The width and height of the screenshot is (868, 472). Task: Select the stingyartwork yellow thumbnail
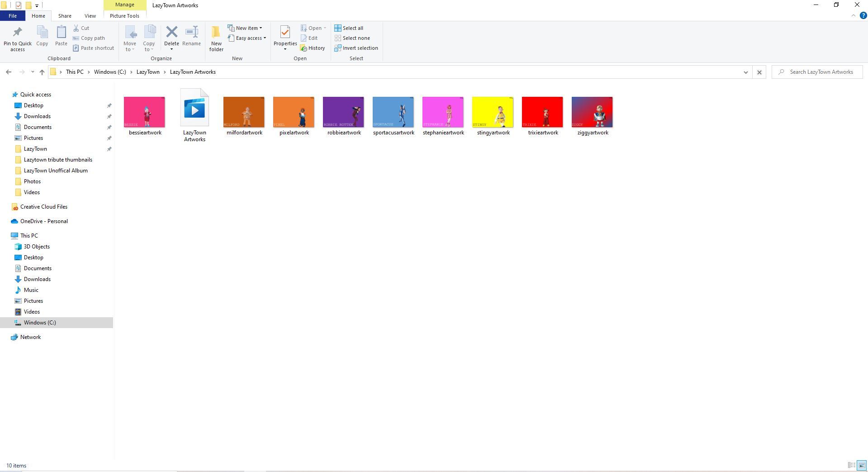pos(493,112)
